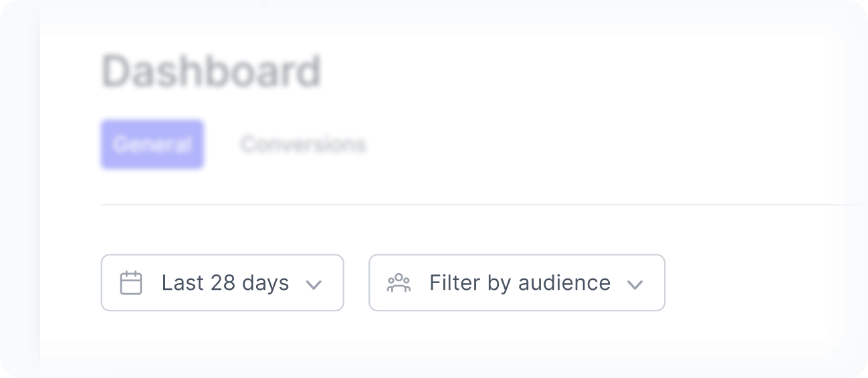Switch to the General tab

[152, 144]
